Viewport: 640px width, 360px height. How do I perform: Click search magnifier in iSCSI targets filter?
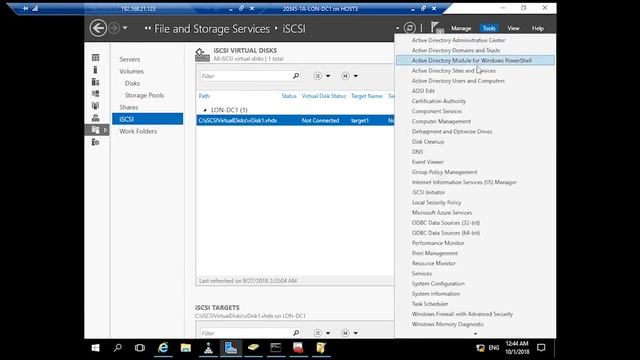[x=296, y=333]
